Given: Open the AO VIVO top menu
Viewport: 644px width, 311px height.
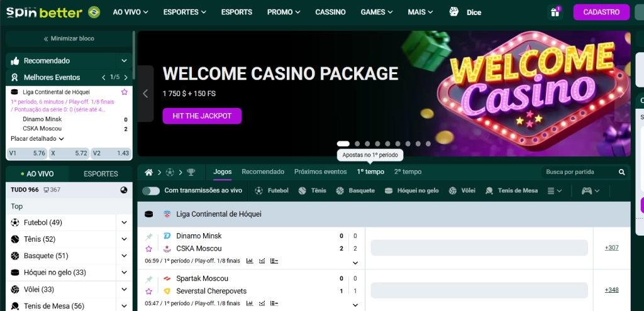Looking at the screenshot, I should [131, 13].
